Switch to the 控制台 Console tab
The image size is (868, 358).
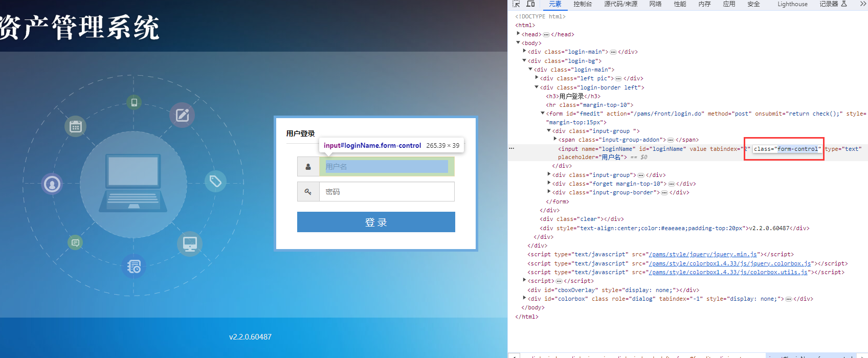click(x=583, y=4)
